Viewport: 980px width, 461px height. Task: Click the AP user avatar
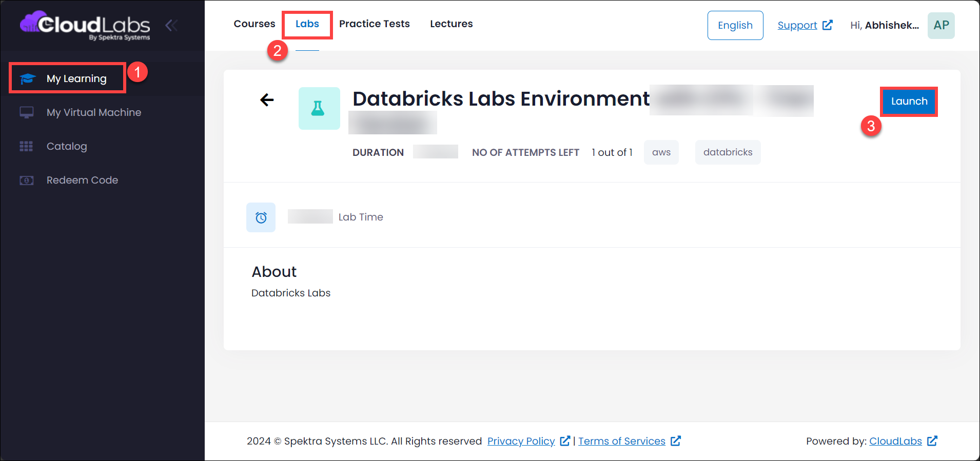coord(941,25)
